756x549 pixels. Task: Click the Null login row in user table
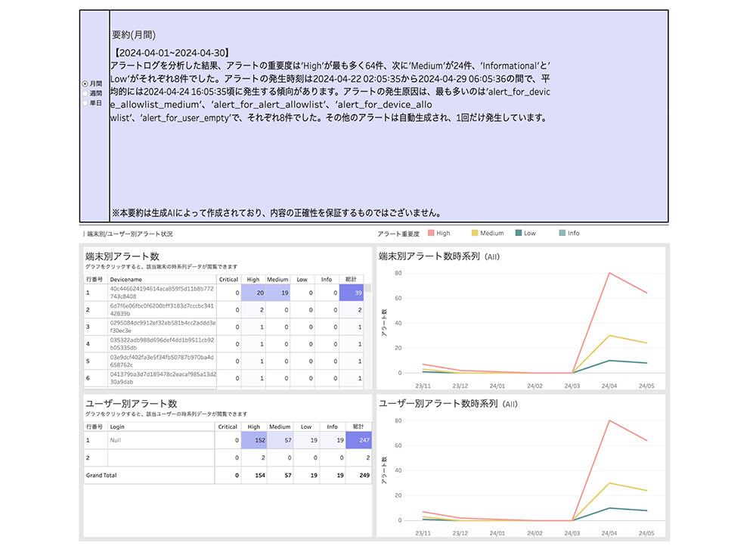coord(162,439)
